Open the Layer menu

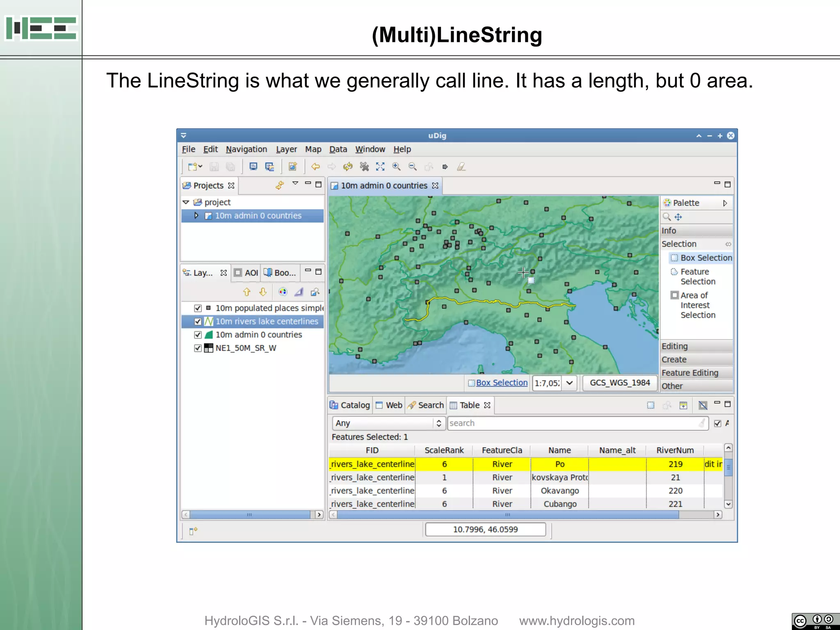click(x=286, y=149)
